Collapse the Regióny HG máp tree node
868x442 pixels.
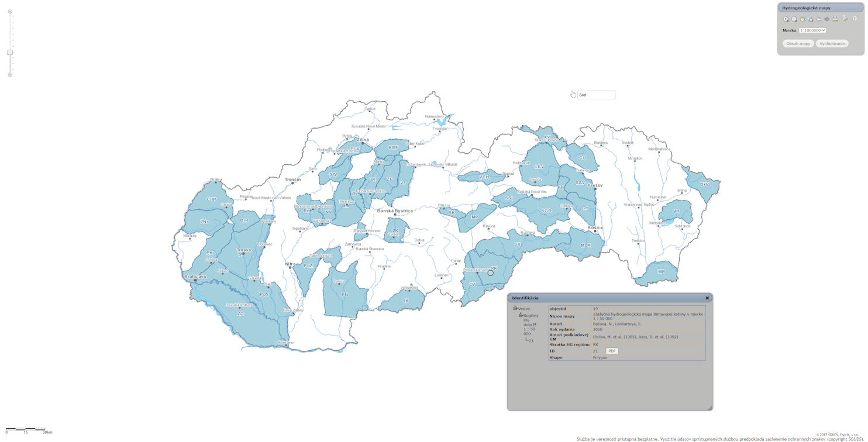coord(520,315)
